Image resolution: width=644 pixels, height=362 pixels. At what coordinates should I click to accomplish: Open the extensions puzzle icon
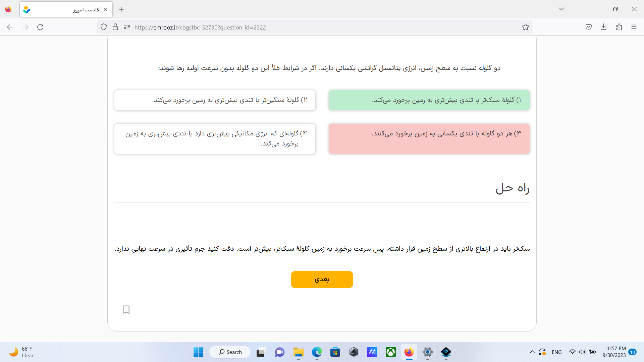coord(619,27)
